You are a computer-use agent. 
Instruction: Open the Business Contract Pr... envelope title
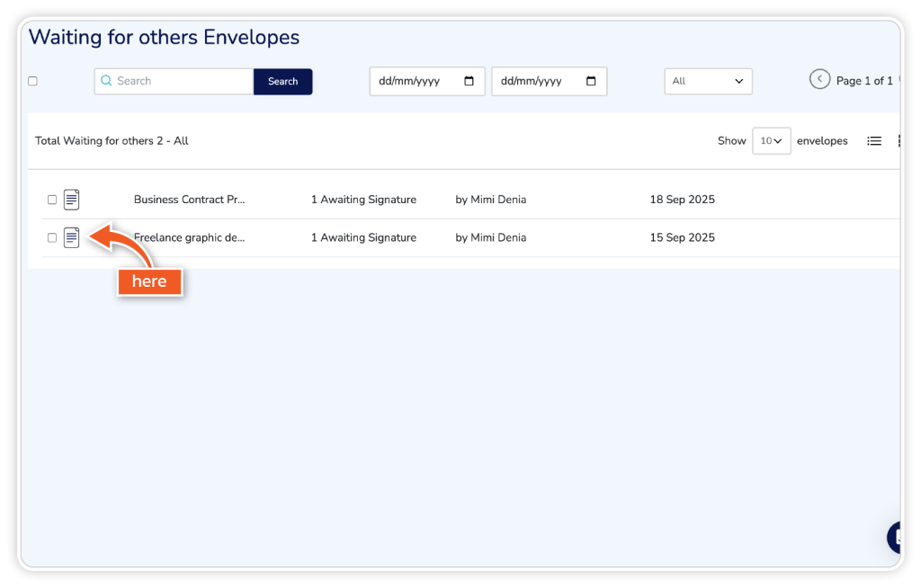(189, 200)
